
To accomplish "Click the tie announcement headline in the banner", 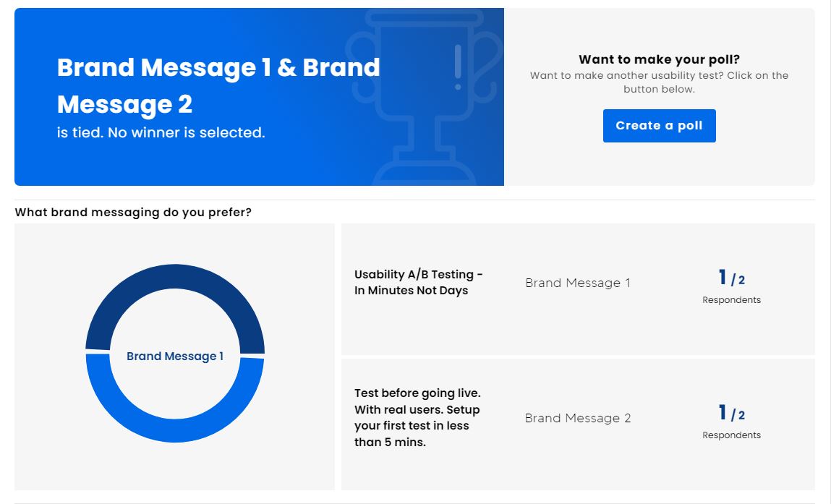I will point(218,85).
